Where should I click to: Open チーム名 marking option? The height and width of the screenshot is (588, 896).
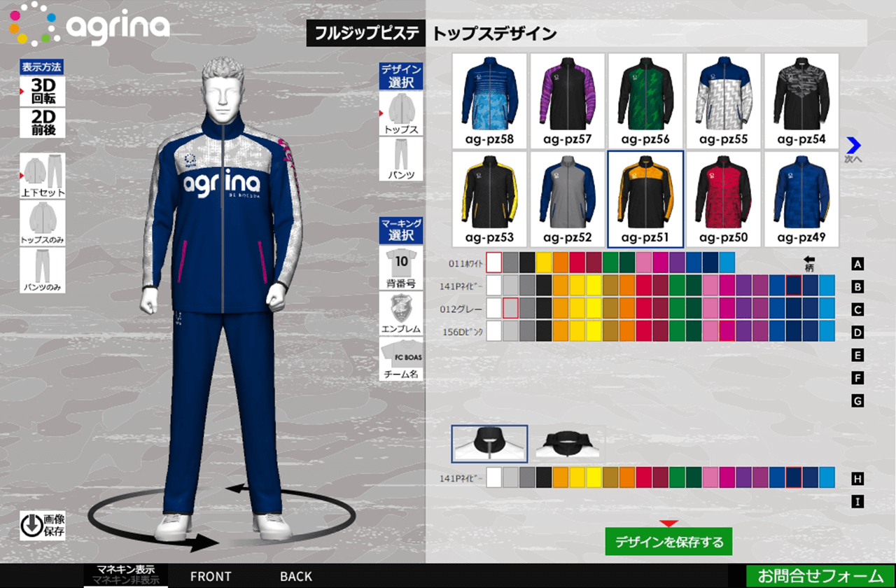[401, 359]
